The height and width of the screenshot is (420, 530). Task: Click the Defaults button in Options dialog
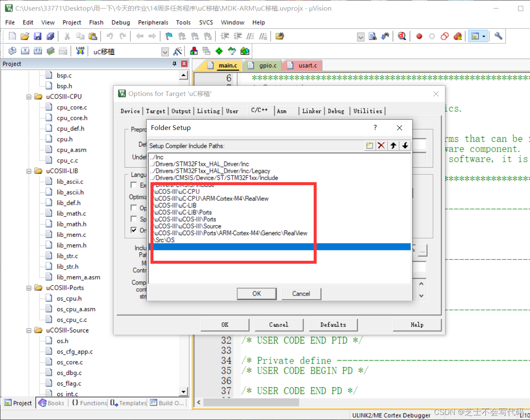(x=333, y=324)
